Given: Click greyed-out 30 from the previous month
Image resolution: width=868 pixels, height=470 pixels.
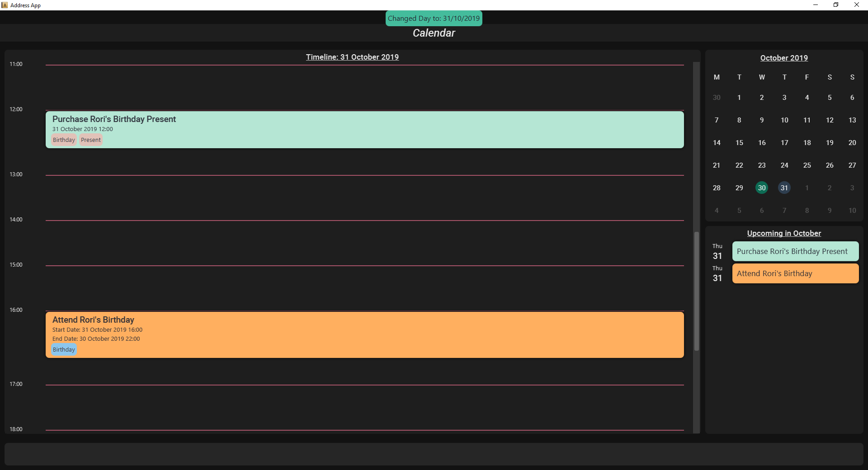Looking at the screenshot, I should [717, 98].
